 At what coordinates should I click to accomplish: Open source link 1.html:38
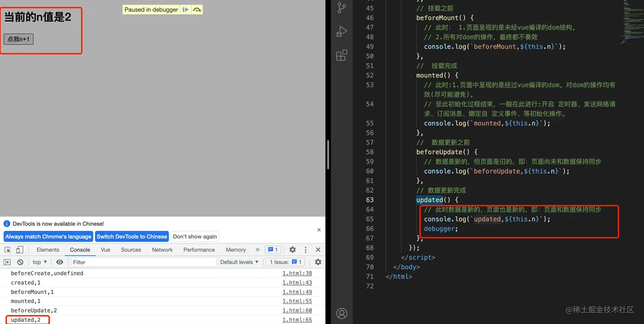point(297,273)
